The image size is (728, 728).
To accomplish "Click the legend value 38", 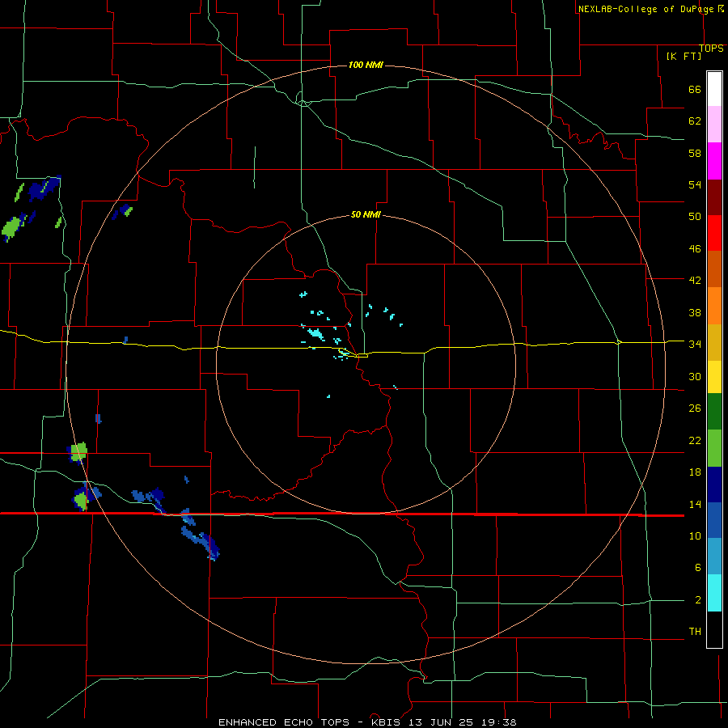I will (695, 312).
